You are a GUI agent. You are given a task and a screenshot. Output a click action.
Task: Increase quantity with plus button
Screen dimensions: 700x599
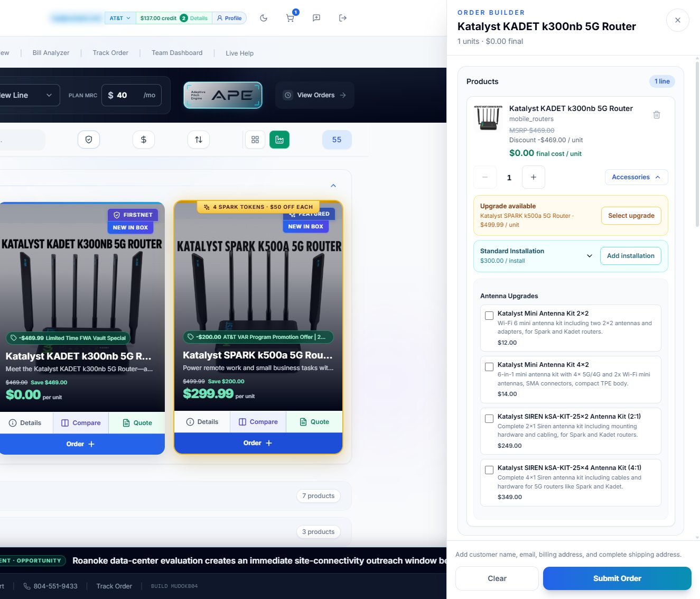point(534,177)
